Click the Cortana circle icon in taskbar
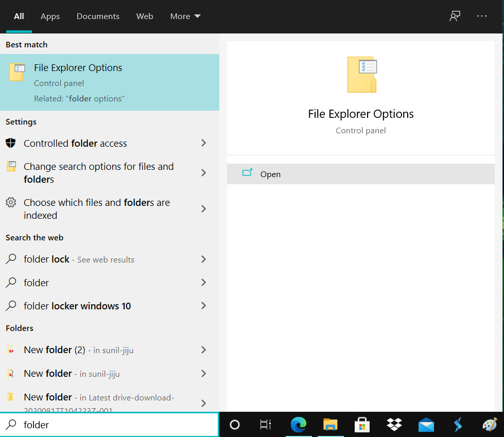Image resolution: width=504 pixels, height=437 pixels. [235, 425]
